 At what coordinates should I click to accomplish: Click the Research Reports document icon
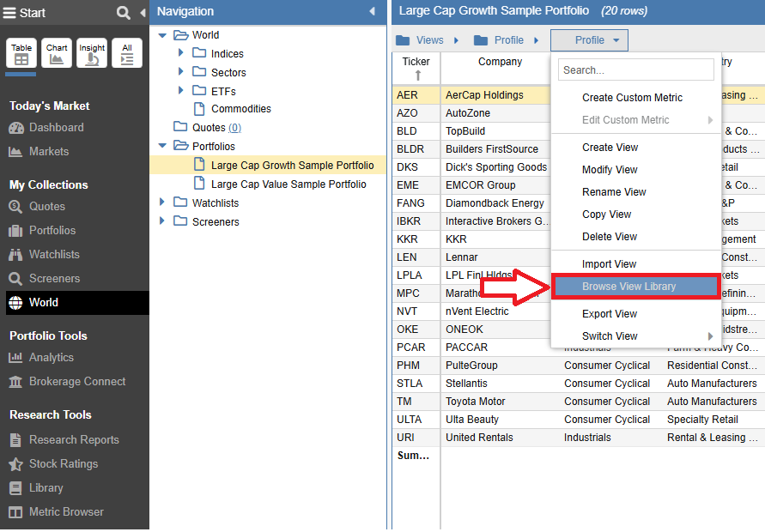(x=15, y=440)
